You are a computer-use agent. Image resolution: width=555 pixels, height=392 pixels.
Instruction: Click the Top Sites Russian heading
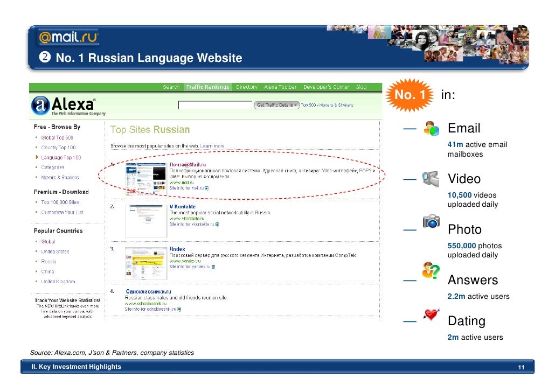[150, 130]
